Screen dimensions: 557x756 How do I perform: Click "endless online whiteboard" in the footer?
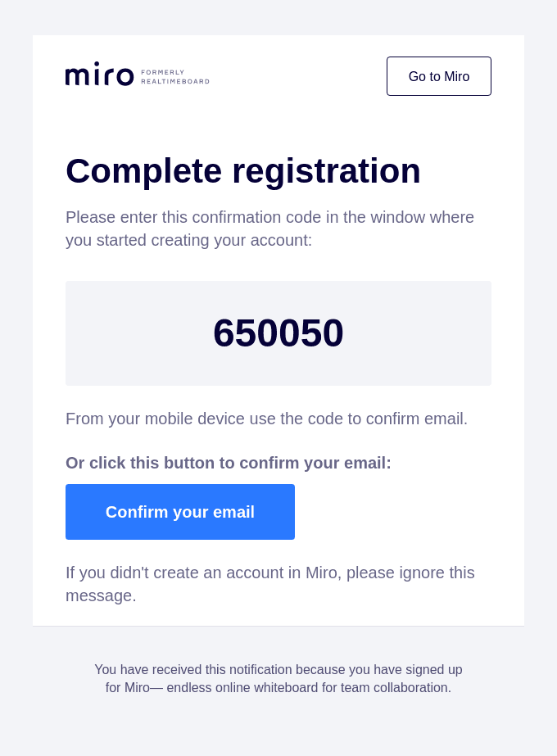point(242,687)
